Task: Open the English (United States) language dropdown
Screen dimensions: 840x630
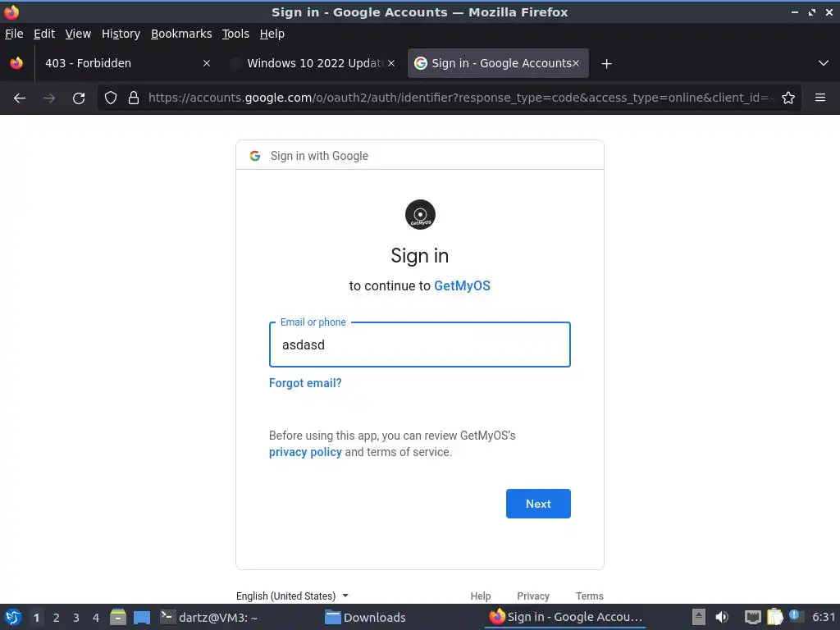Action: [x=293, y=596]
